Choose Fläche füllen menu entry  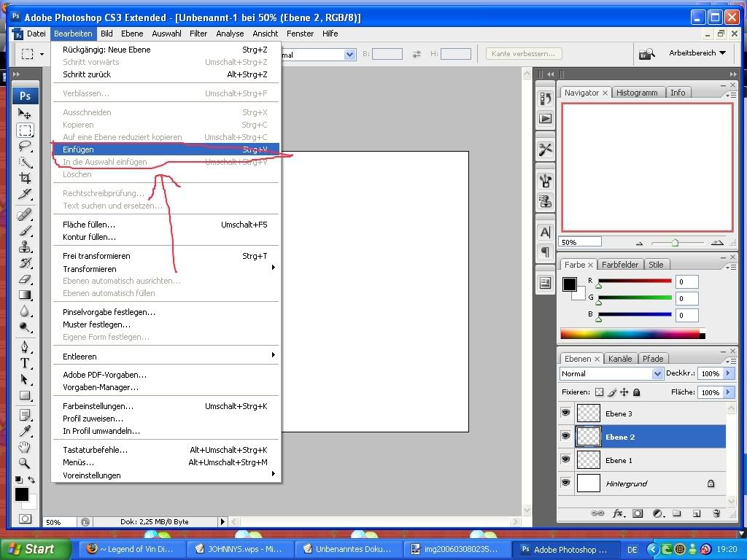166,225
